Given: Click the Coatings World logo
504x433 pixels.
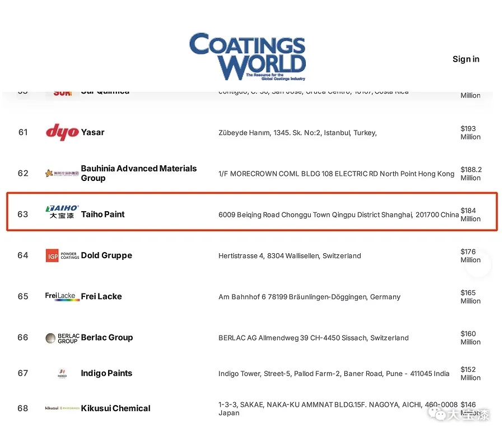Looking at the screenshot, I should pyautogui.click(x=247, y=57).
